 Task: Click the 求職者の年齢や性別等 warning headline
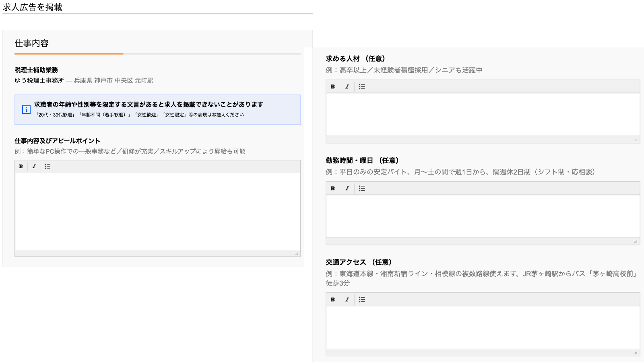click(x=149, y=104)
